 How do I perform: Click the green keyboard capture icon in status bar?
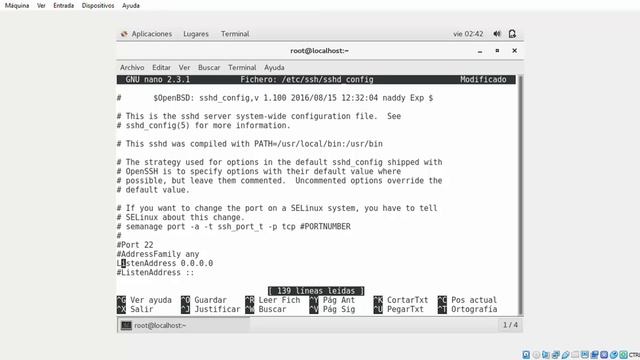pyautogui.click(x=623, y=355)
